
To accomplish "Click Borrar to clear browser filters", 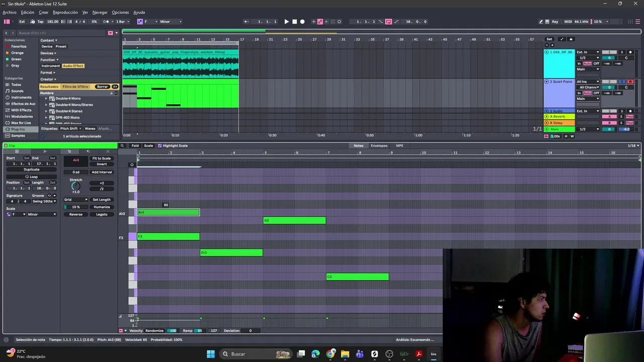I will tap(102, 86).
